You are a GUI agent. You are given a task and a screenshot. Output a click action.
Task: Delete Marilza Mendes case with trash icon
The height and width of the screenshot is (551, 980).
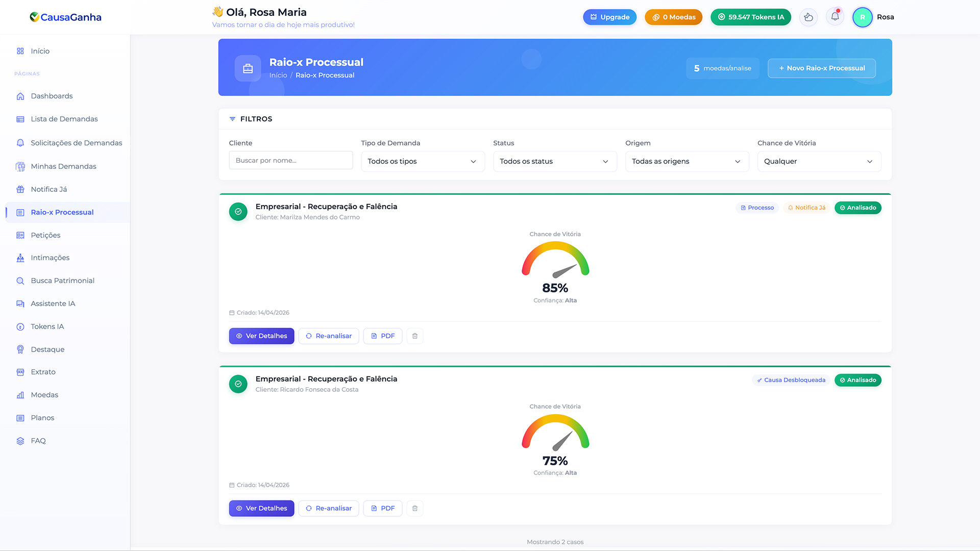point(415,336)
